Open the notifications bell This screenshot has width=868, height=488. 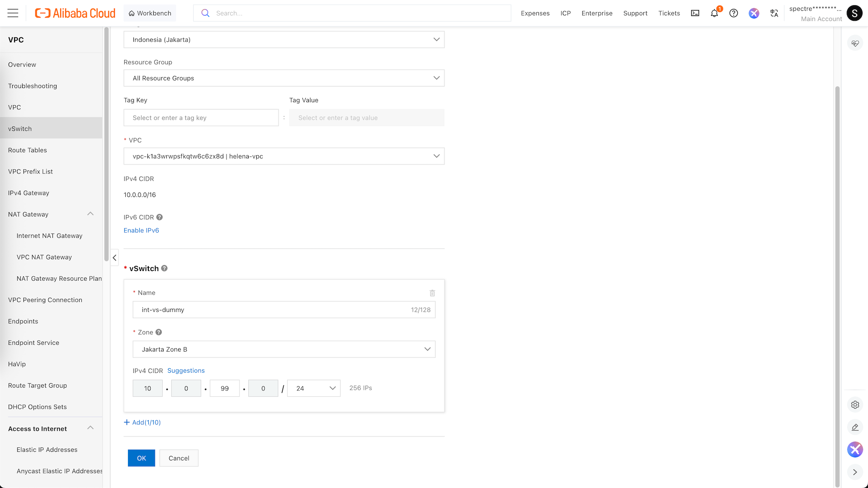(714, 13)
